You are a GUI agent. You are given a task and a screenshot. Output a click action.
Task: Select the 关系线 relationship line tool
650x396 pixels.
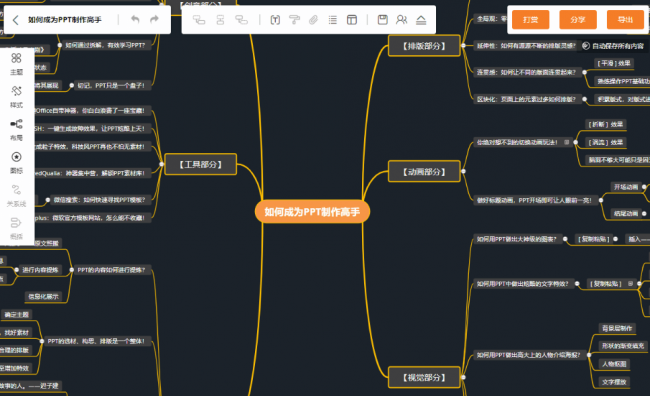point(16,196)
